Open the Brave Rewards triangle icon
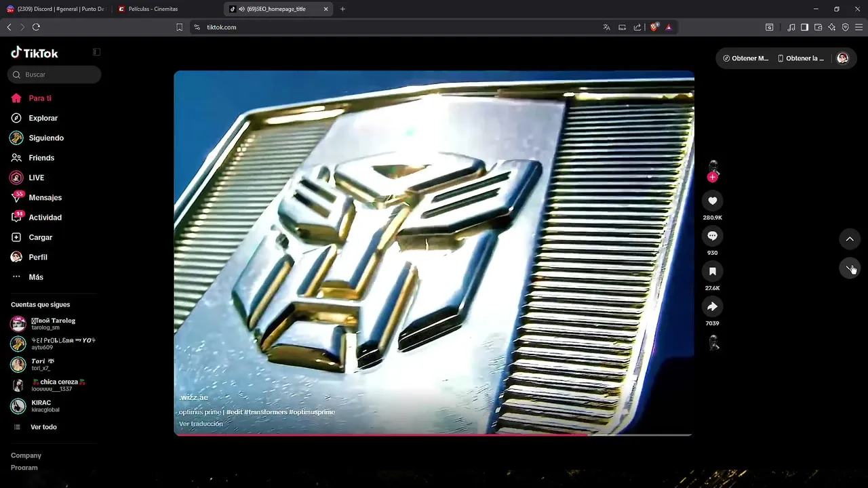This screenshot has height=488, width=868. (669, 27)
